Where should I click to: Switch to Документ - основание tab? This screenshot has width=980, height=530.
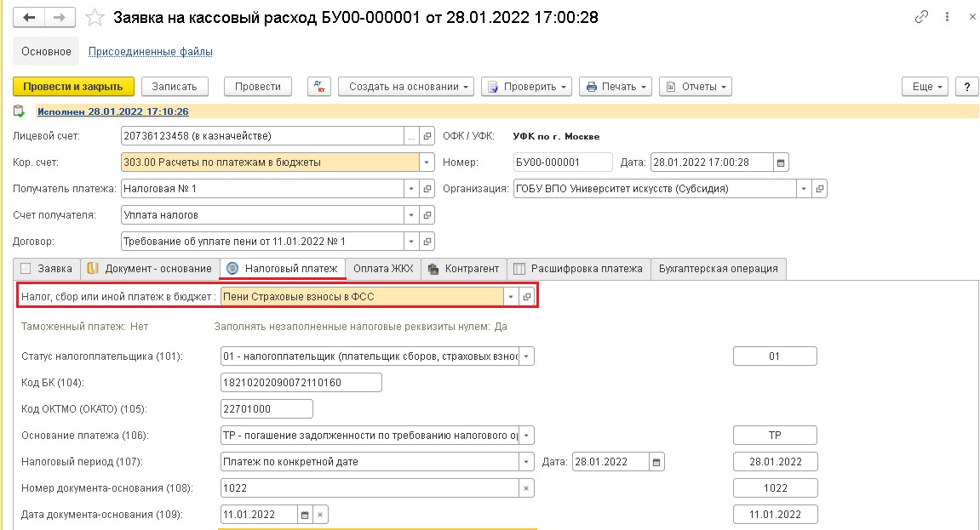click(x=150, y=269)
